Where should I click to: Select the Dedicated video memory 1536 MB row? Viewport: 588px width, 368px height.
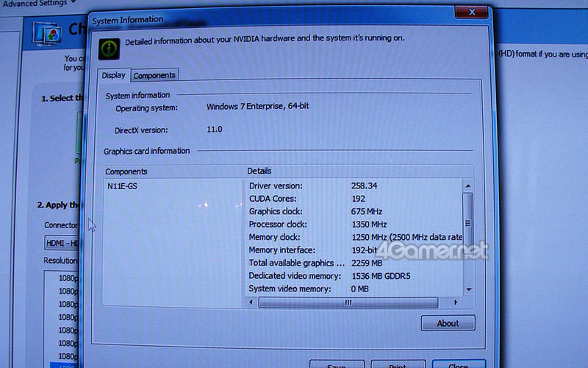354,276
